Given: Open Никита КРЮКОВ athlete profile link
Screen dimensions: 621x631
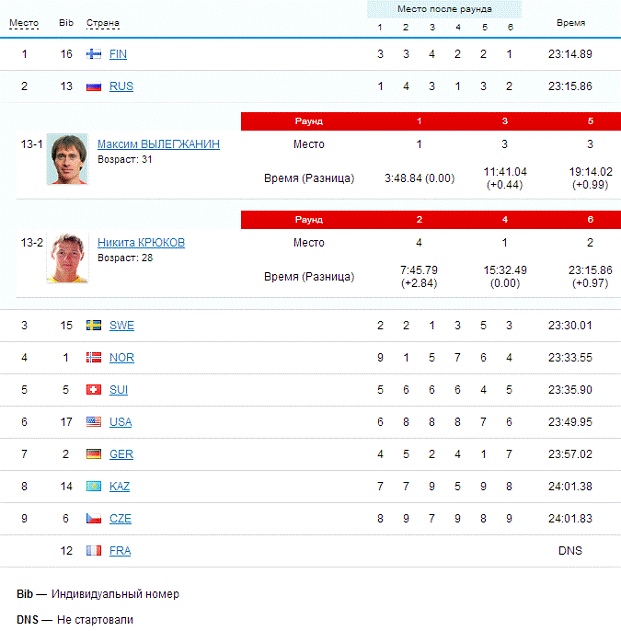Looking at the screenshot, I should (x=141, y=242).
